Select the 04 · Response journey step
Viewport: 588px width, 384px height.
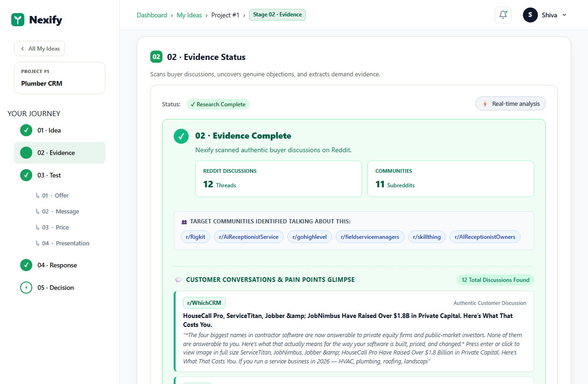[59, 265]
